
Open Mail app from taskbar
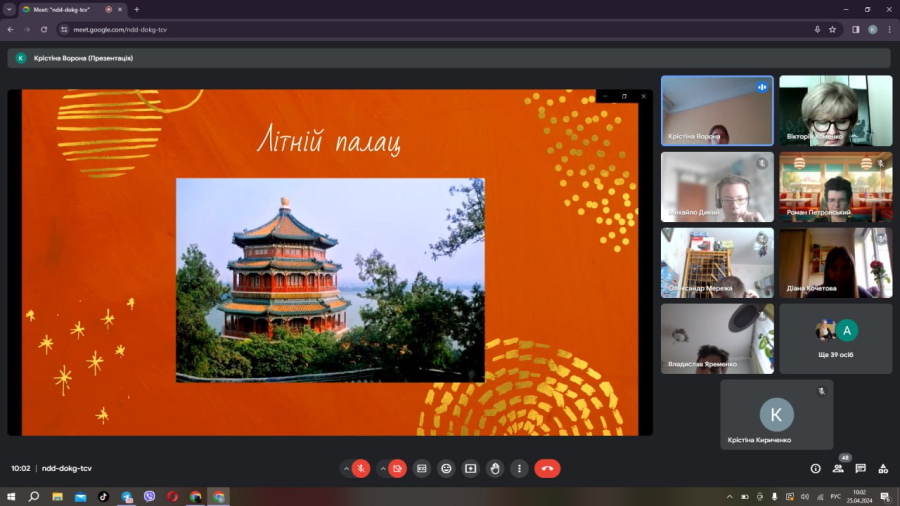pos(80,497)
